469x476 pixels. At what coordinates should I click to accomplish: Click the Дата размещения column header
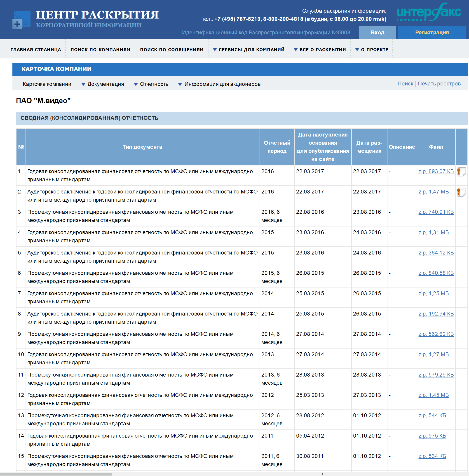[x=369, y=147]
